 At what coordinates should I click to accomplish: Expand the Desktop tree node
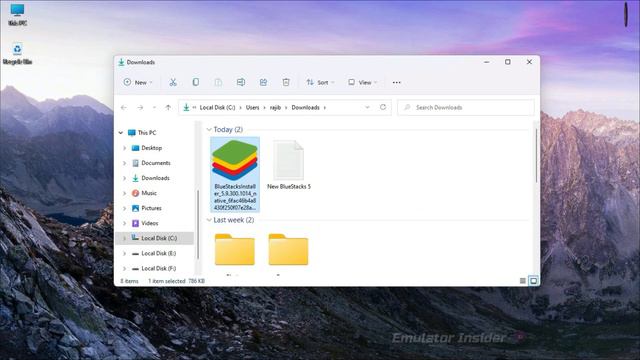pyautogui.click(x=124, y=148)
